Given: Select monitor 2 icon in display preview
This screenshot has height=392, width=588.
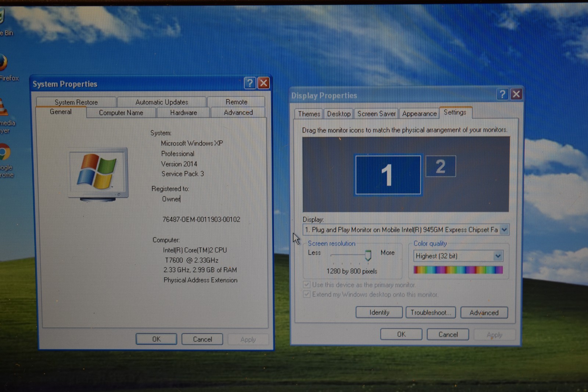Looking at the screenshot, I should (x=441, y=166).
